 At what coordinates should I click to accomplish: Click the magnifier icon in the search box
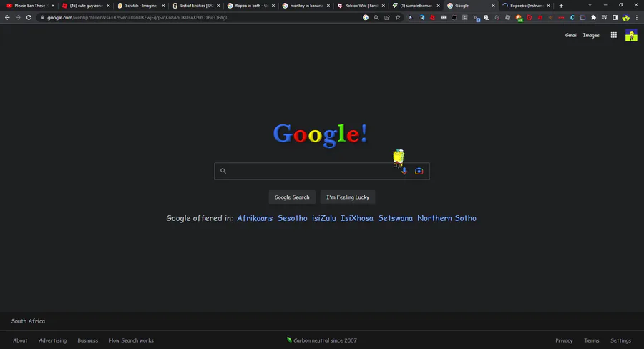[223, 171]
